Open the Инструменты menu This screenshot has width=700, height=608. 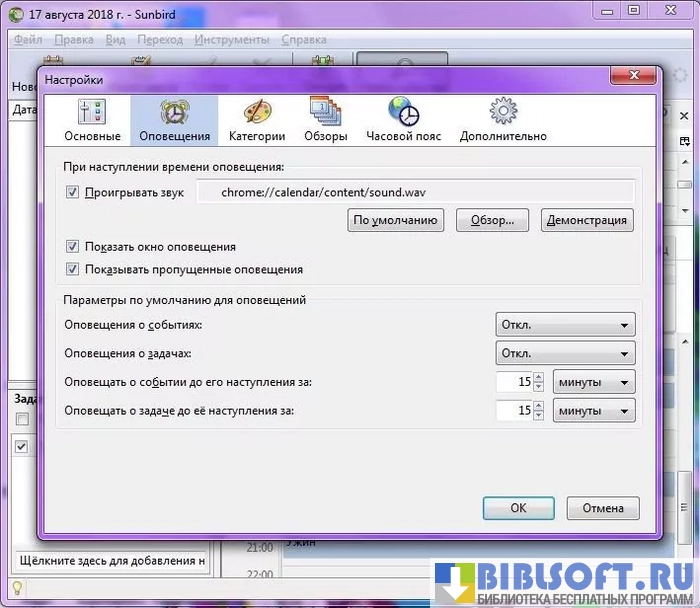[x=231, y=40]
